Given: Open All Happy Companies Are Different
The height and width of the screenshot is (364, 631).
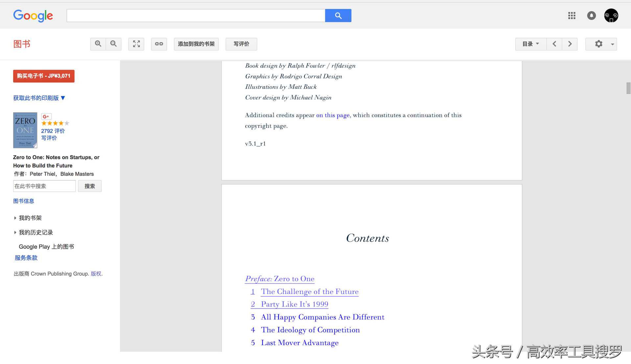Looking at the screenshot, I should coord(322,317).
